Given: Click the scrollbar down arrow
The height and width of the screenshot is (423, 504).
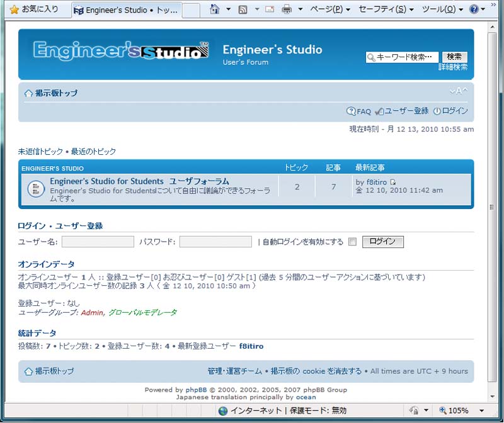Looking at the screenshot, I should click(493, 397).
